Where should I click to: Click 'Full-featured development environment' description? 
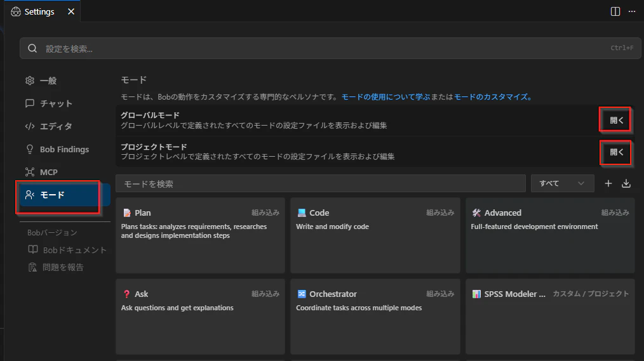534,226
